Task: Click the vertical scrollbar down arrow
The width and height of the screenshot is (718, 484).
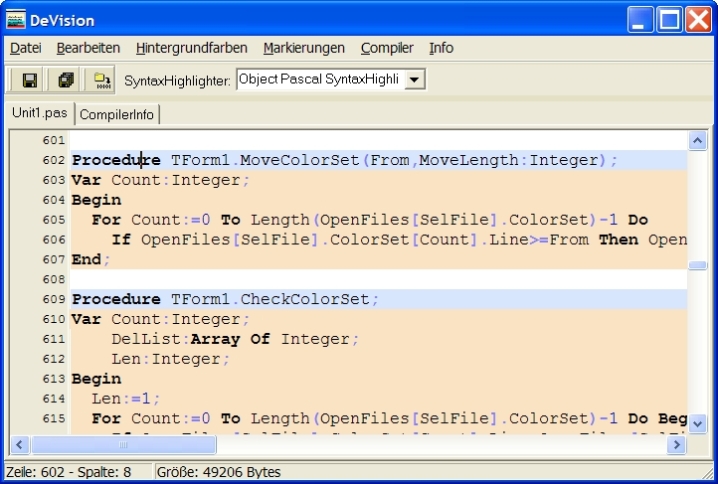Action: [698, 424]
